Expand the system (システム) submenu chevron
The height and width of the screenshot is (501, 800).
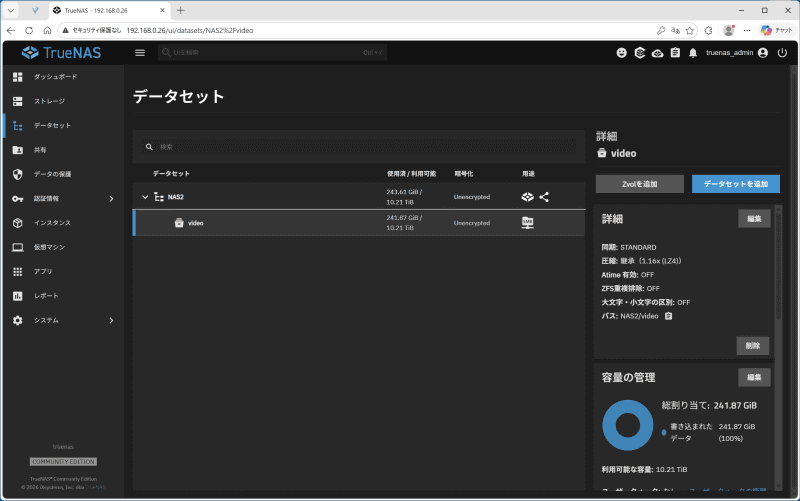coord(111,320)
